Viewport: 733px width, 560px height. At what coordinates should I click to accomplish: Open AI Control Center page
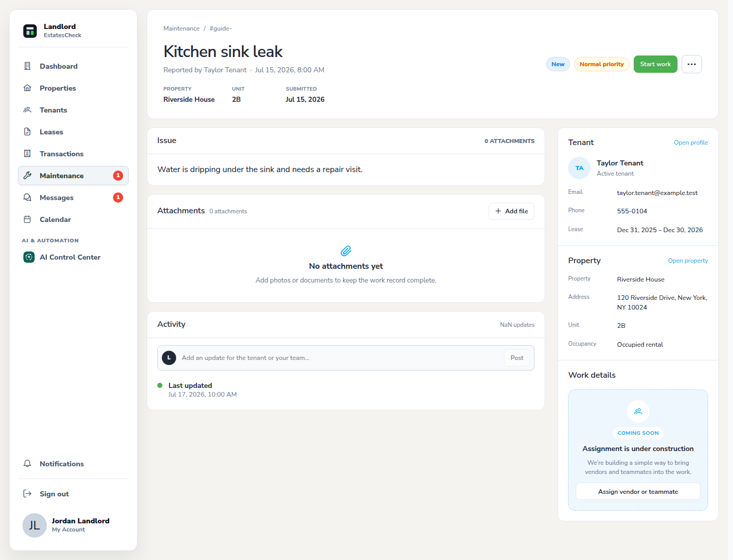pyautogui.click(x=73, y=257)
